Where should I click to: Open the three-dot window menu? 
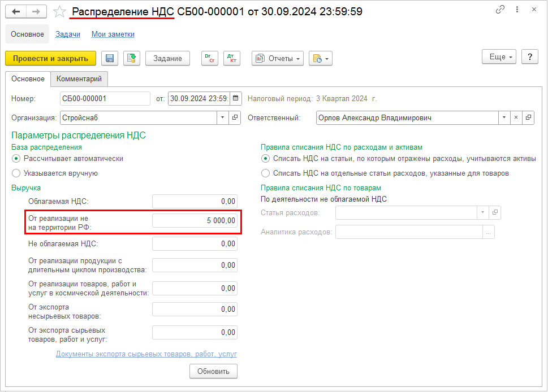click(x=517, y=10)
